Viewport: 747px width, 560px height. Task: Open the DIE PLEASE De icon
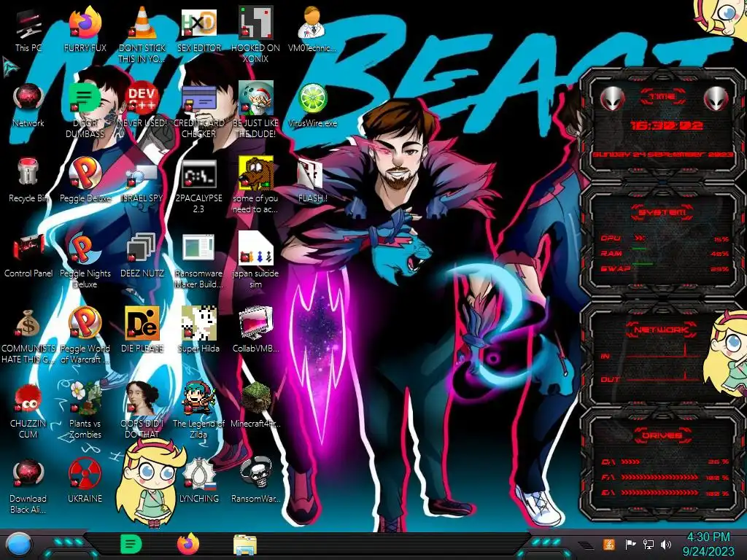[142, 330]
